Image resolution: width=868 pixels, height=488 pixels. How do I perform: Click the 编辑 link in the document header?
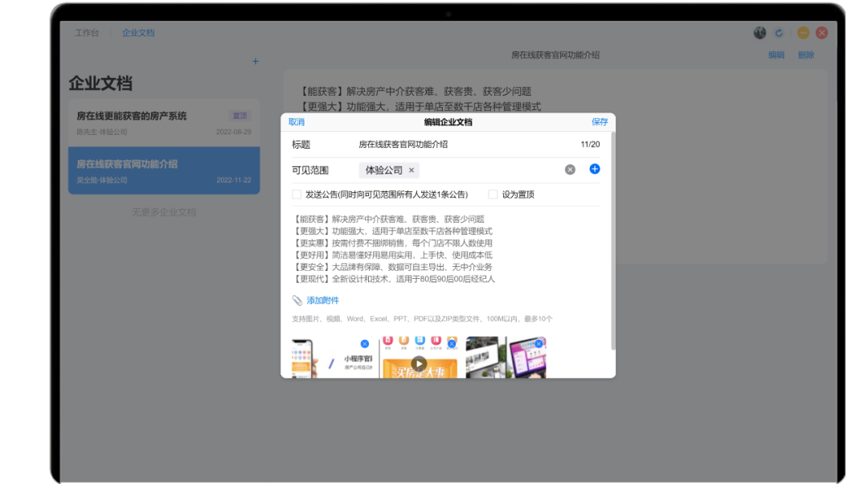(x=776, y=55)
